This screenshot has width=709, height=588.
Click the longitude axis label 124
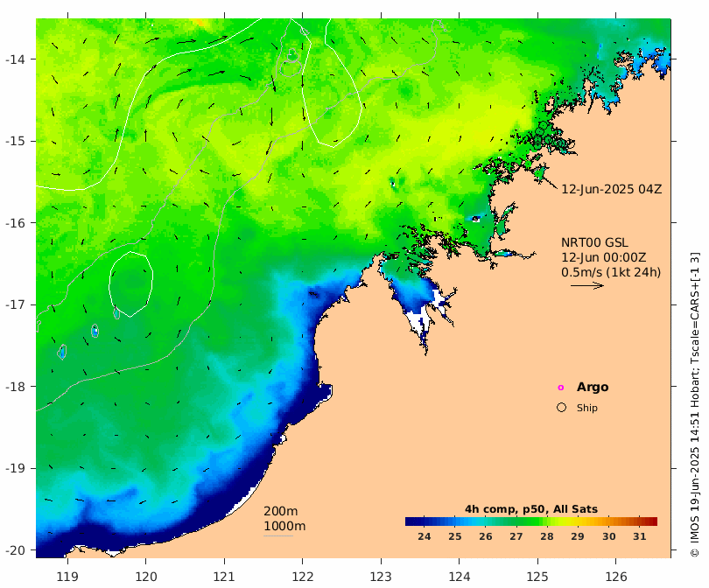pos(460,577)
